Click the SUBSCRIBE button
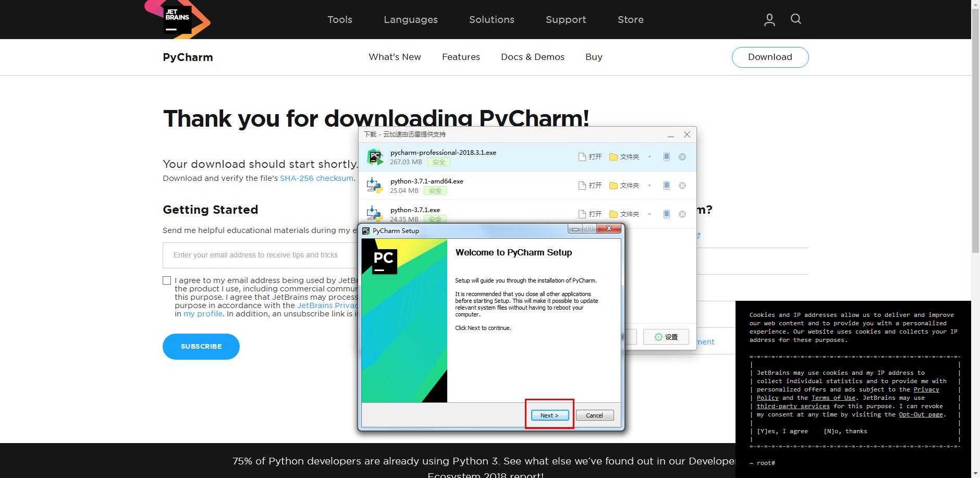 201,347
